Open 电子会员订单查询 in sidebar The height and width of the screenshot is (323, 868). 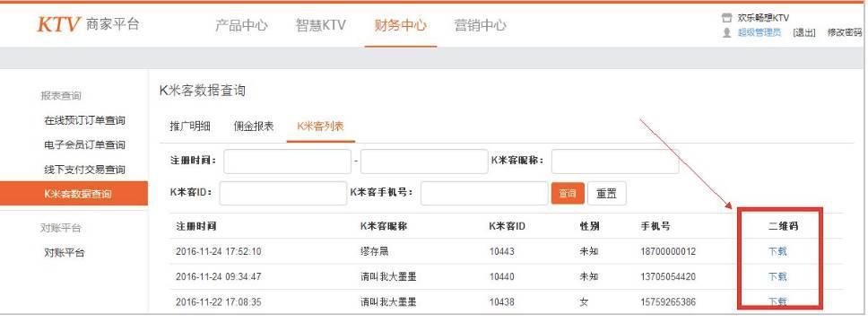[x=84, y=145]
